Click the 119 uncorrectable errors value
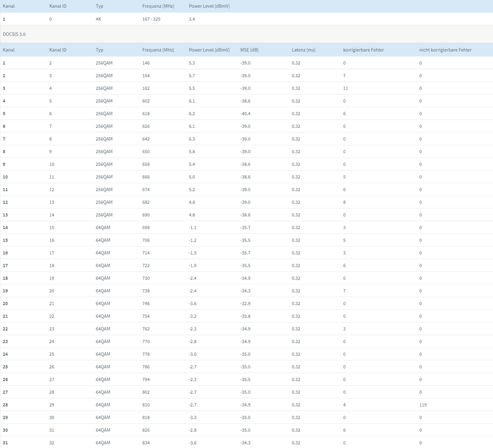This screenshot has width=493, height=448. (423, 405)
